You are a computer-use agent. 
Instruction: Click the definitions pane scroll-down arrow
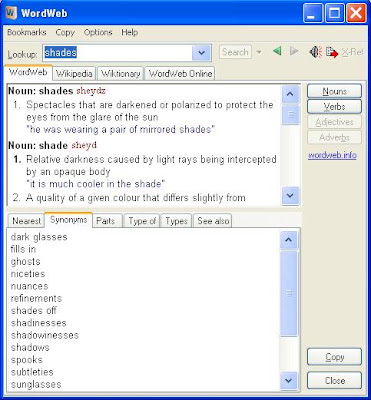tap(290, 196)
